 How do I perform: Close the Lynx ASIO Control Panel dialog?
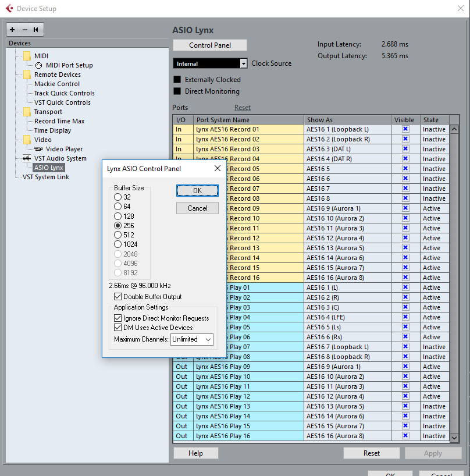pos(217,168)
